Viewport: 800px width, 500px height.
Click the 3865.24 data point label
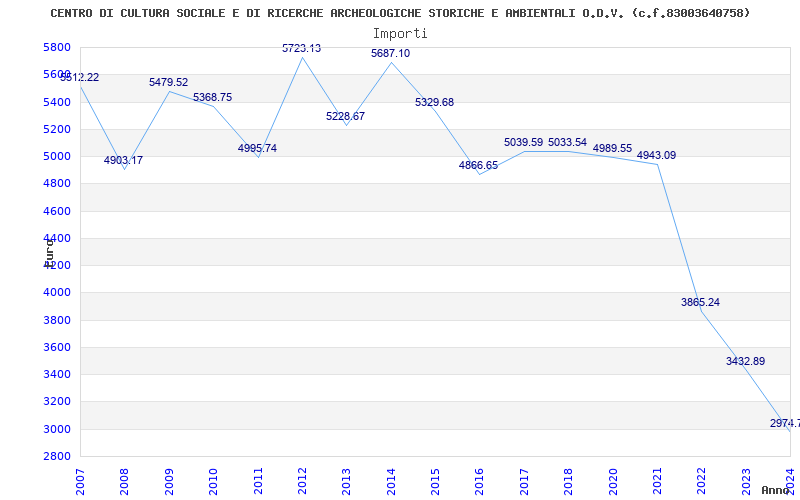700,302
